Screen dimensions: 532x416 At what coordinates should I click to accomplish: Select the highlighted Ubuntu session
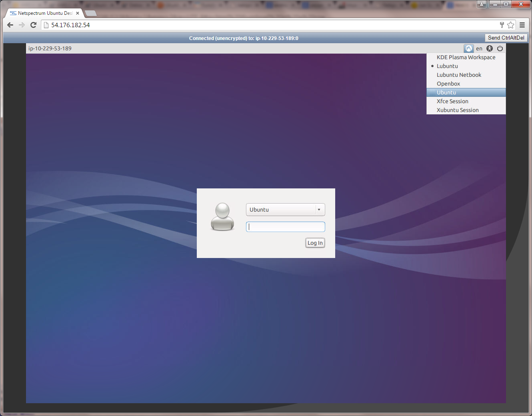click(466, 92)
